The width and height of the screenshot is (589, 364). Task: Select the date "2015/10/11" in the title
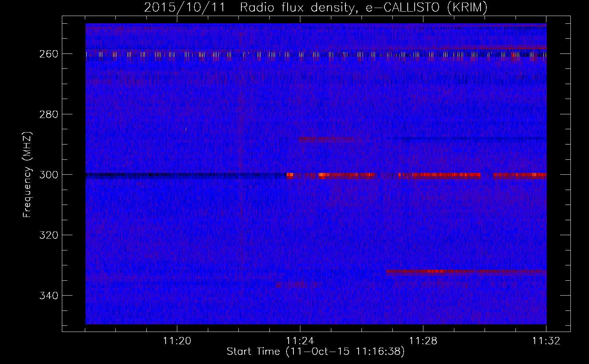pyautogui.click(x=185, y=8)
